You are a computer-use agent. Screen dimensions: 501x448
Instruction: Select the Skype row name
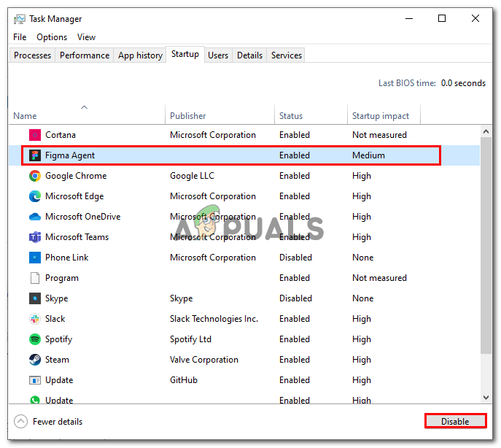57,298
